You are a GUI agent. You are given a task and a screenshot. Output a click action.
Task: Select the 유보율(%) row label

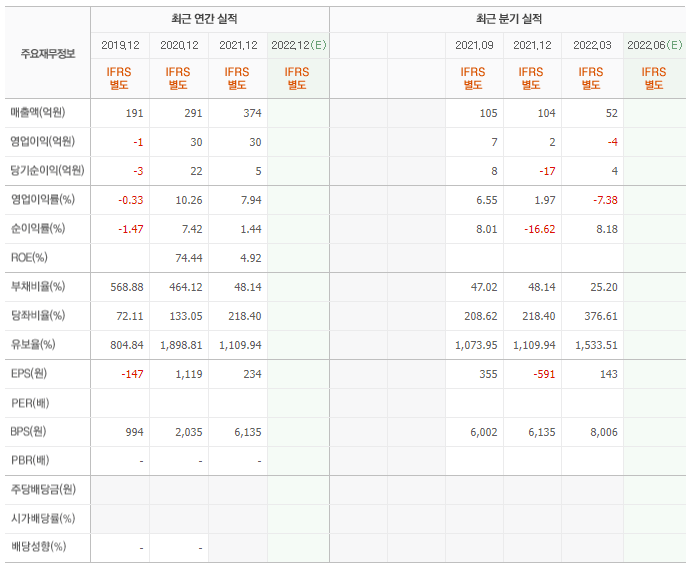33,344
